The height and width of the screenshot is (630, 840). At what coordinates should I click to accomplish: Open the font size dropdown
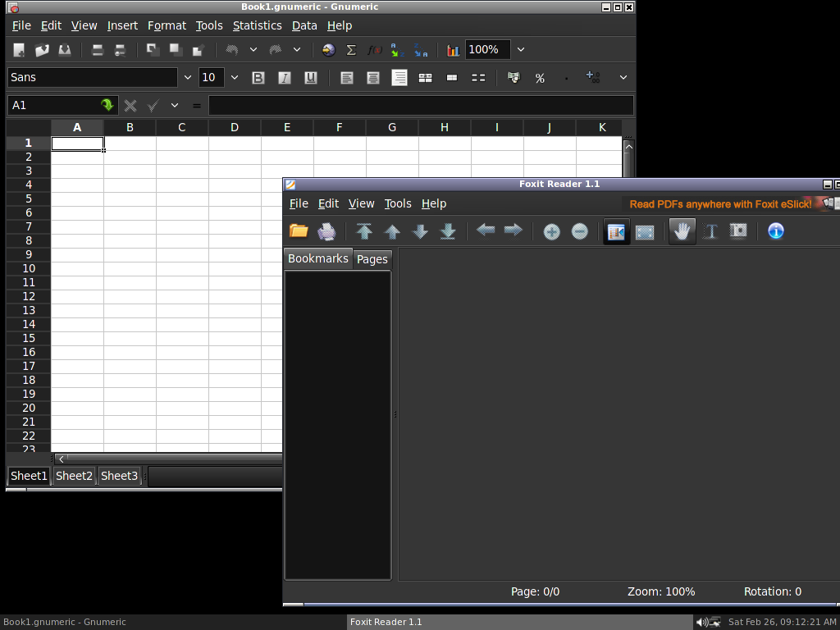(x=234, y=78)
